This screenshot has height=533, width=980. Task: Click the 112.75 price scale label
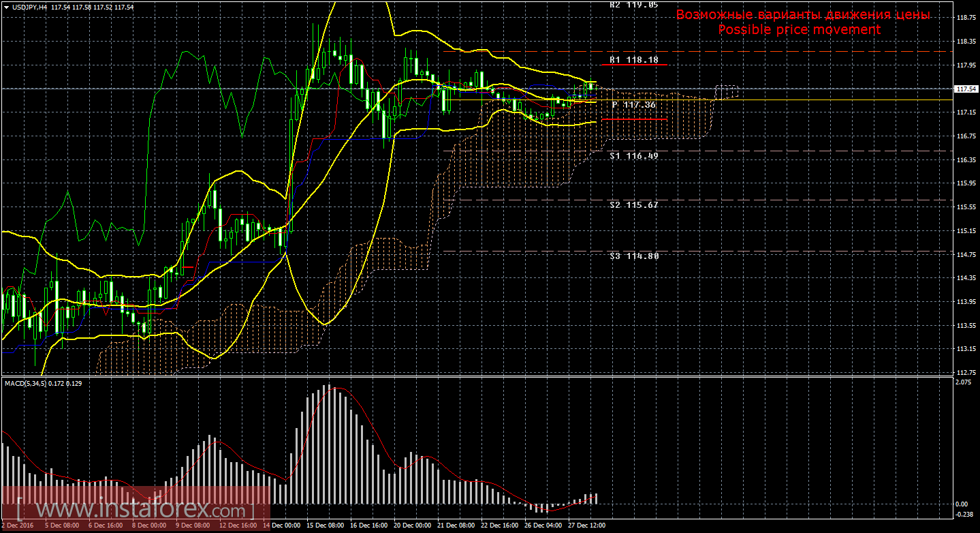click(x=964, y=372)
